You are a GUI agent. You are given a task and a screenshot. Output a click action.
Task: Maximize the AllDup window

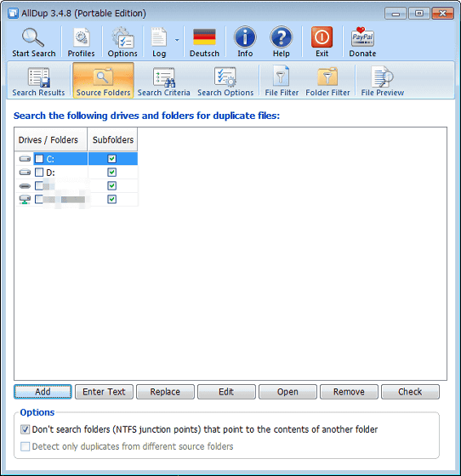pyautogui.click(x=419, y=14)
